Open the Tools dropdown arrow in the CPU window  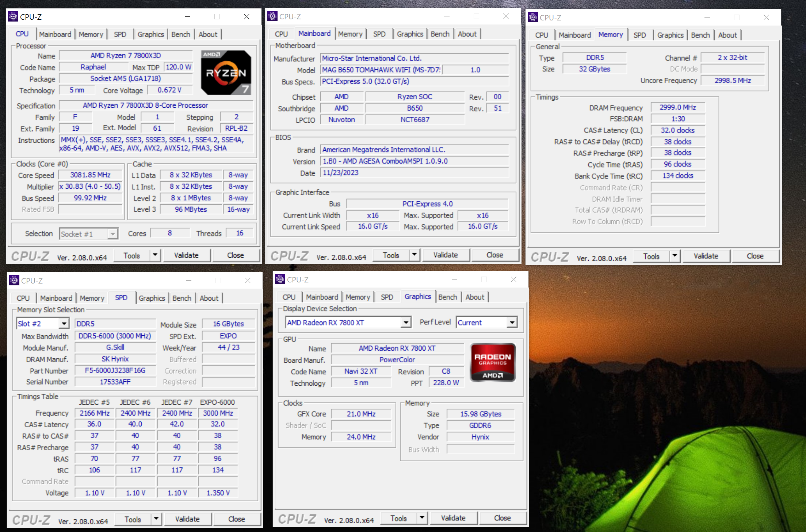(x=155, y=255)
